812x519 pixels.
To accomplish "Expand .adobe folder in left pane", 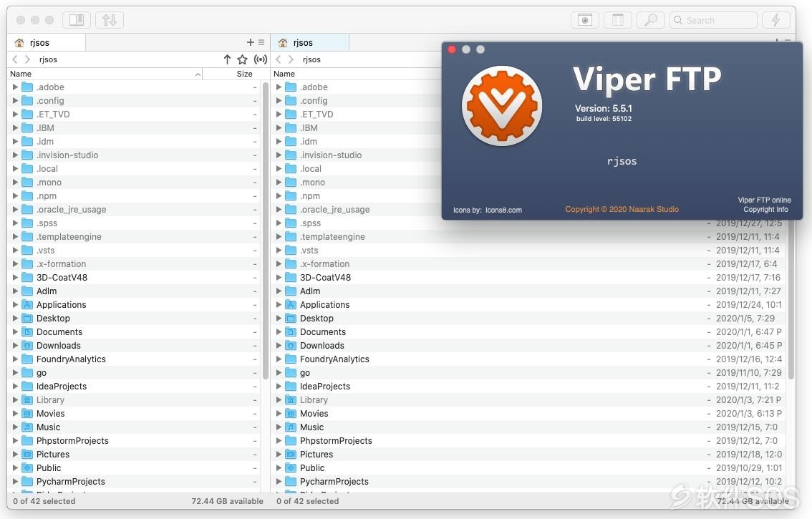I will pyautogui.click(x=15, y=87).
